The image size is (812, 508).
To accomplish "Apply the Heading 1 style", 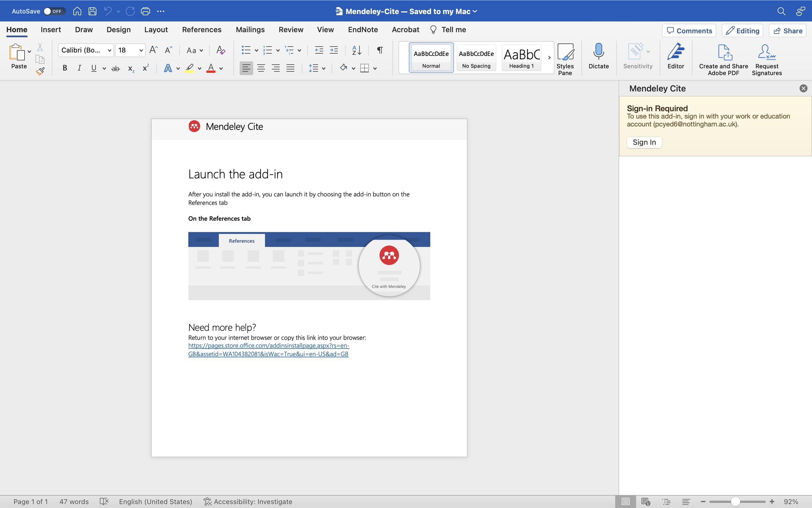I will [x=521, y=58].
